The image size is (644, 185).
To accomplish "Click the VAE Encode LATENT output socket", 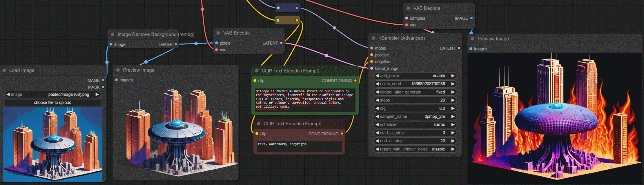I will pos(281,43).
